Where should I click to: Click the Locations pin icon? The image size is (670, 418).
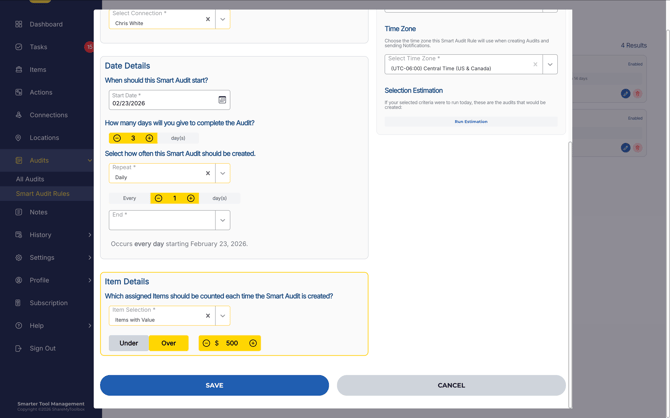coord(18,138)
